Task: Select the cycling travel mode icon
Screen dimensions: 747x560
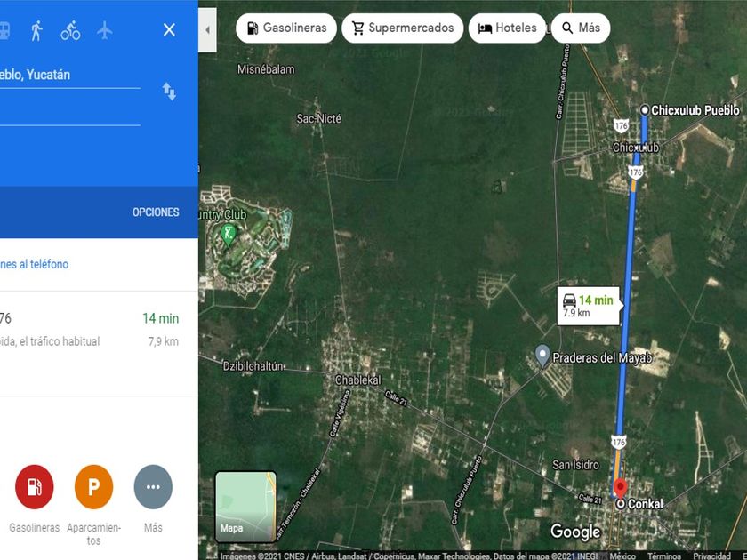Action: point(70,30)
